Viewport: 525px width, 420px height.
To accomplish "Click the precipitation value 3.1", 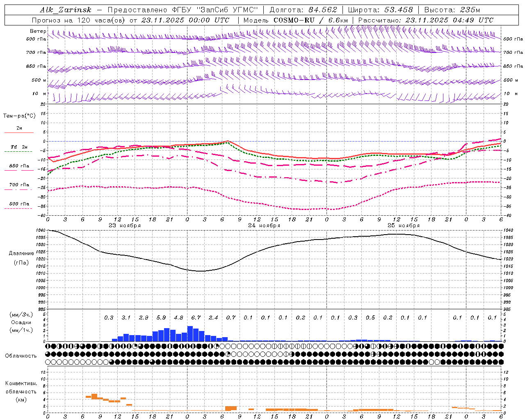I will click(x=126, y=318).
